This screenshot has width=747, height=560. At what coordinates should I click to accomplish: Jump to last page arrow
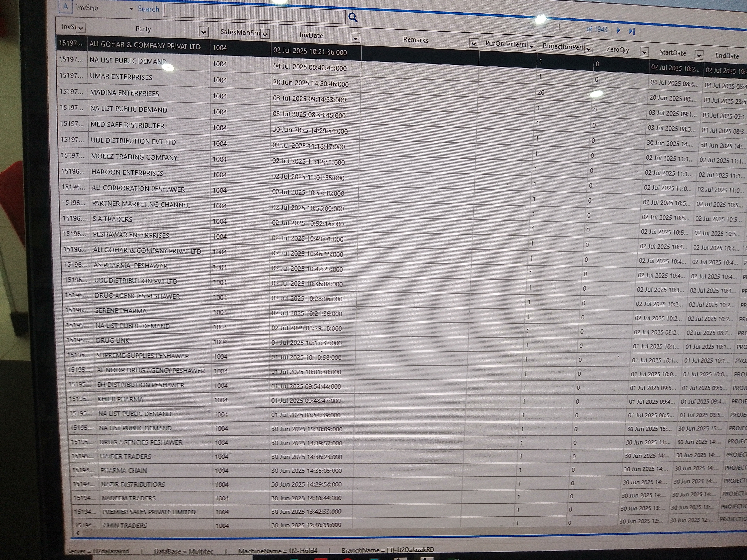(632, 31)
